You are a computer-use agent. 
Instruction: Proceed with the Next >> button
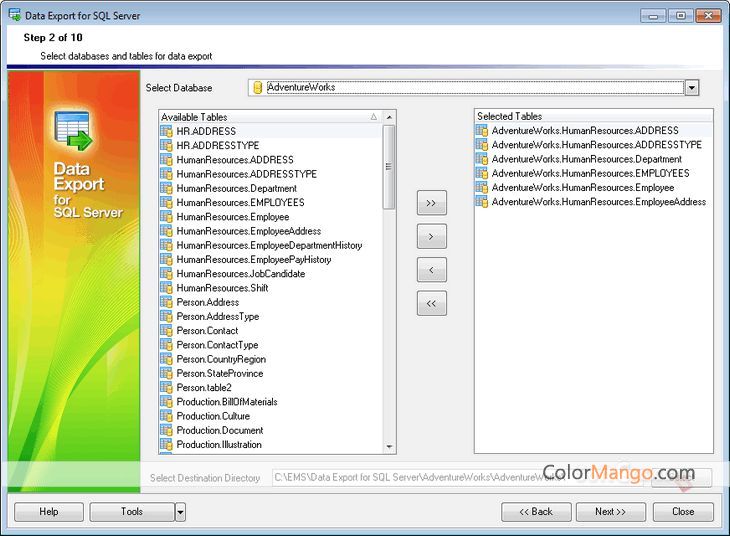coord(610,512)
